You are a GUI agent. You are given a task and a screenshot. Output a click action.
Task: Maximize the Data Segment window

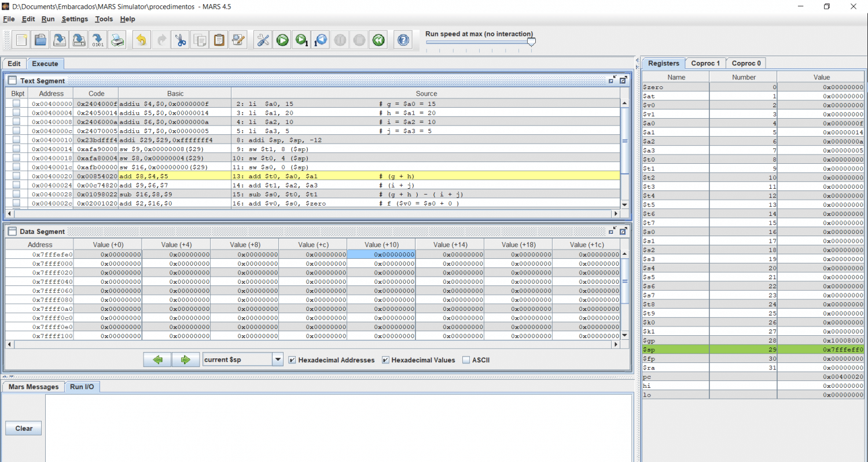point(623,231)
